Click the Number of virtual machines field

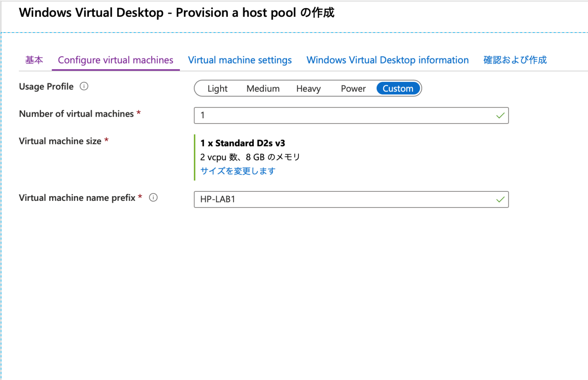[x=345, y=116]
